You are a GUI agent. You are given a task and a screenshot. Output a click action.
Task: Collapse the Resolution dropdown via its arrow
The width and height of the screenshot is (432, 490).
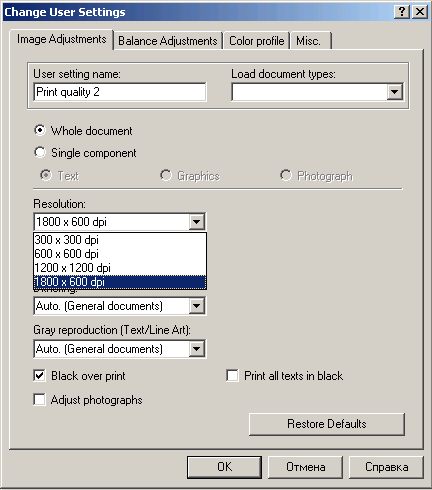click(197, 222)
